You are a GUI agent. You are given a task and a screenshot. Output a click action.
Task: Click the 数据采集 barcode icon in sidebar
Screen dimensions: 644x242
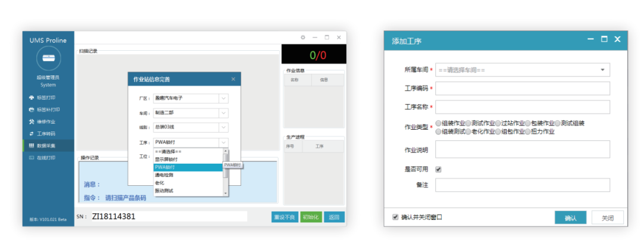click(32, 146)
